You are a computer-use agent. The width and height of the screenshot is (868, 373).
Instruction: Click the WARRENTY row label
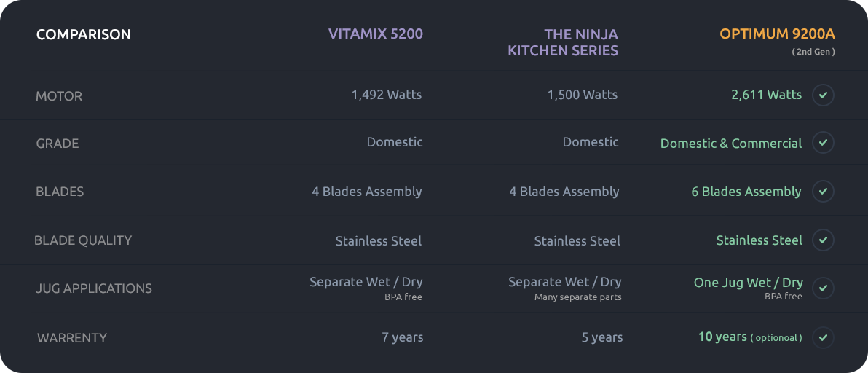(72, 338)
